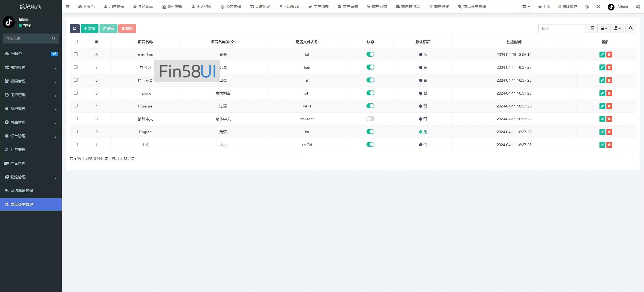The width and height of the screenshot is (644, 292).
Task: Enable the 繁體中文 status toggle
Action: 370,118
